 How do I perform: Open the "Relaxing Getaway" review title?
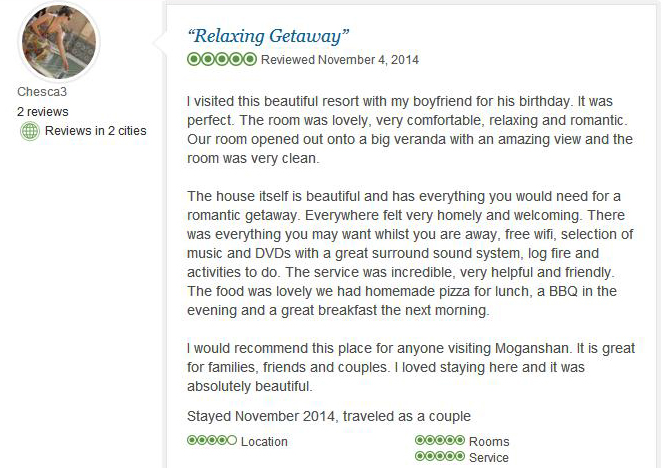click(x=268, y=36)
